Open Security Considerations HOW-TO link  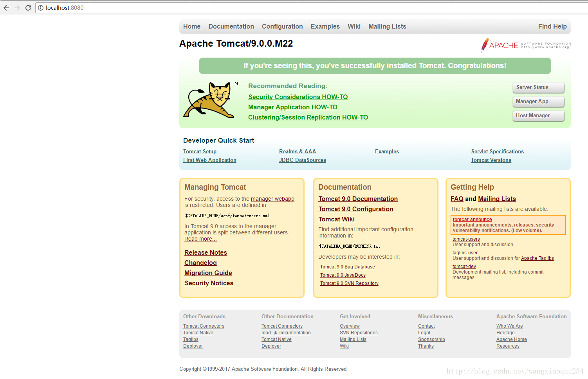298,97
